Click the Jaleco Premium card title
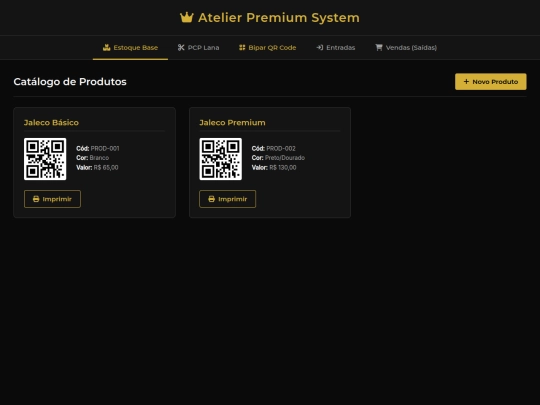 pyautogui.click(x=232, y=123)
